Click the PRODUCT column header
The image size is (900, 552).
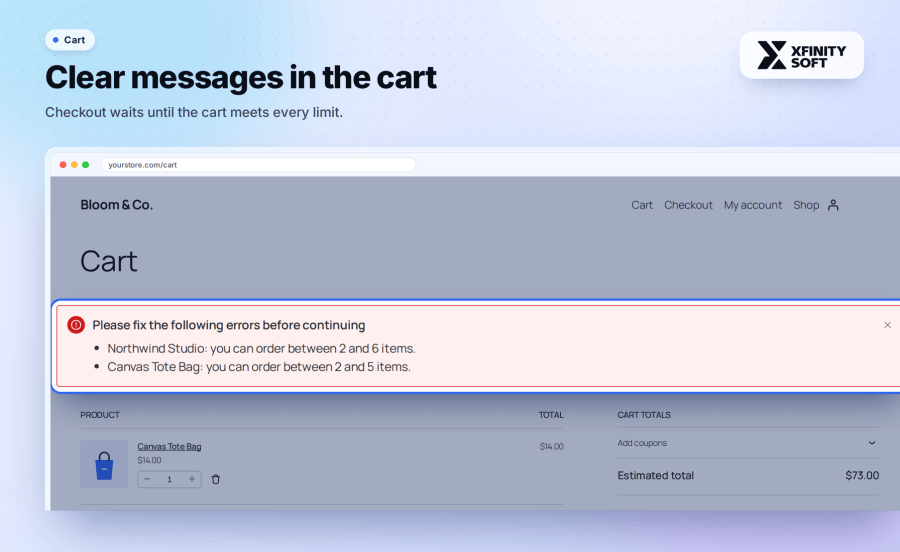(x=100, y=415)
